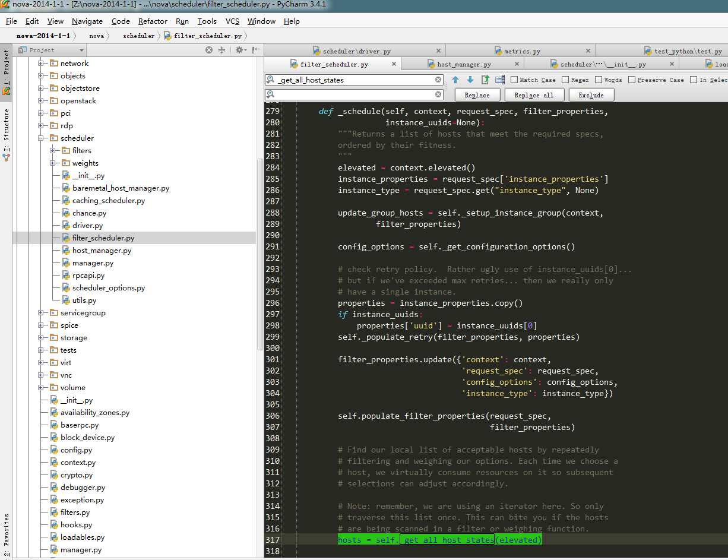This screenshot has width=728, height=560.
Task: Close the scheduler __init__.py tab
Action: [x=673, y=64]
